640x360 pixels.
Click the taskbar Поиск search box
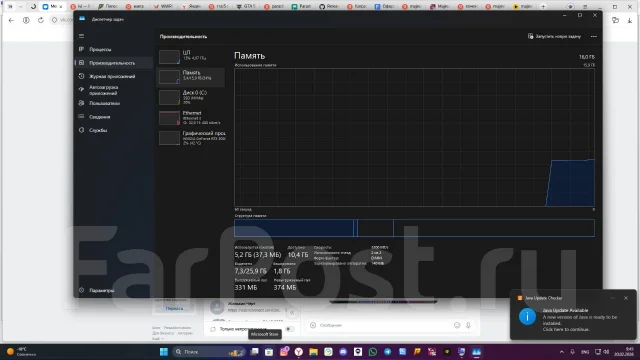click(209, 352)
